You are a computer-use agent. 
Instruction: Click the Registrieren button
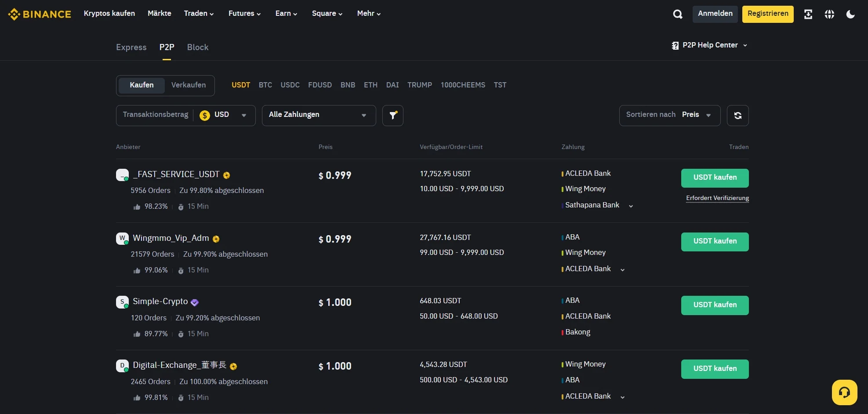click(x=768, y=14)
